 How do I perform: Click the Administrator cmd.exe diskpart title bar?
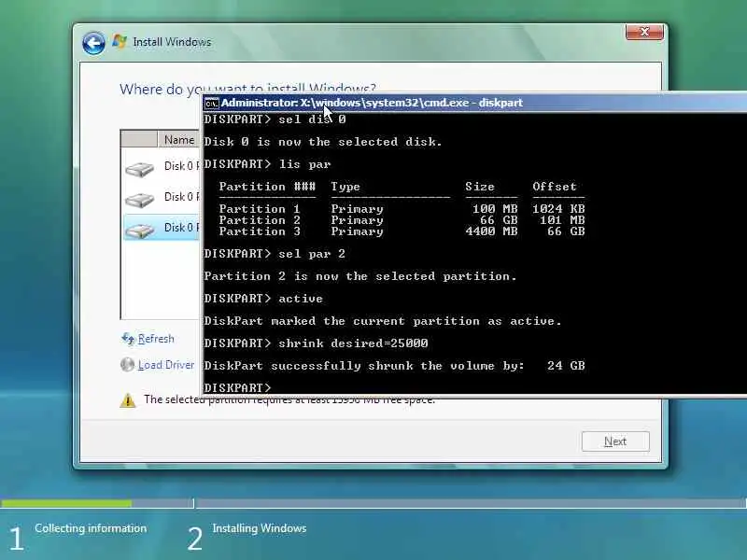(x=474, y=103)
